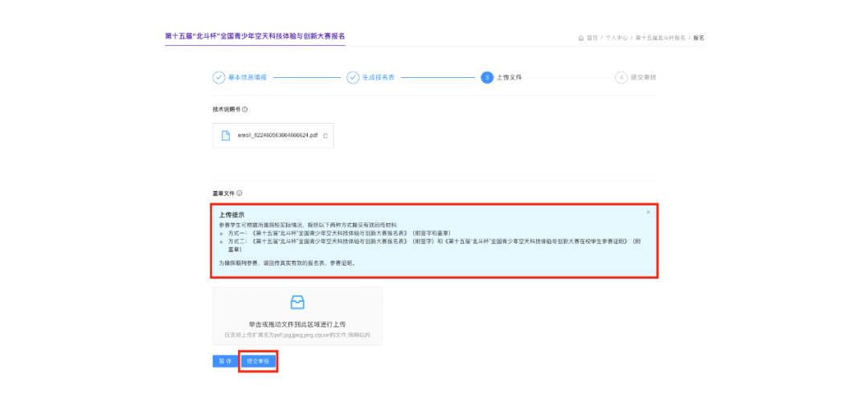Screen dimensions: 868x407
Task: Click the 上传提示 heading text
Action: [232, 214]
